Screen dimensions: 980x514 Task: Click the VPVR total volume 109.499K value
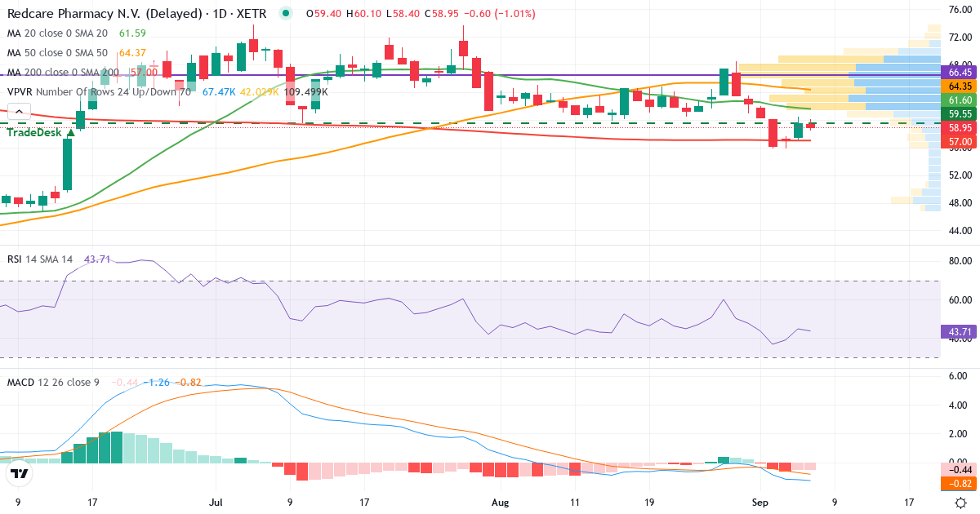tap(306, 91)
